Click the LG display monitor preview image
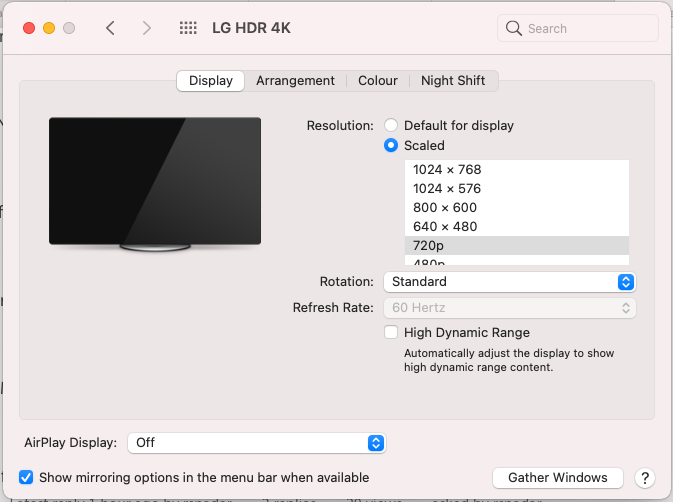Viewport: 673px width, 502px height. (155, 184)
